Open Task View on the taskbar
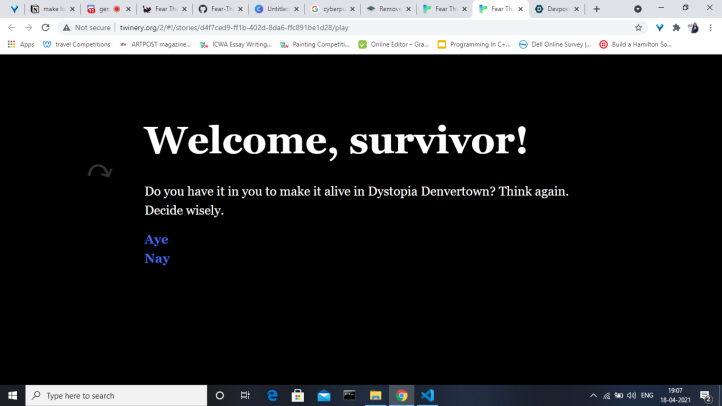Screen dimensions: 722x406 pyautogui.click(x=245, y=395)
